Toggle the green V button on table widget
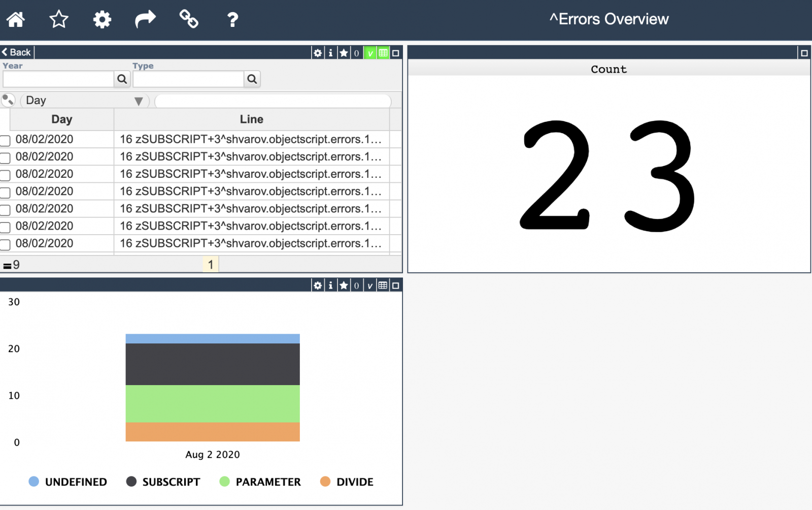Image resolution: width=812 pixels, height=510 pixels. 370,53
